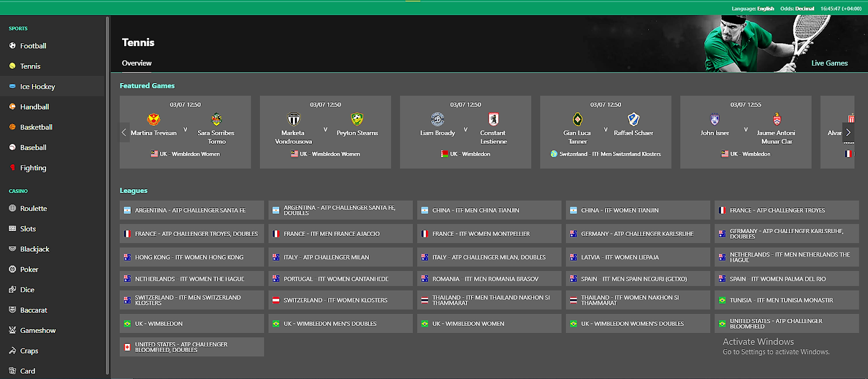Click the Card icon in sidebar
Screen dimensions: 868x379
(12, 371)
